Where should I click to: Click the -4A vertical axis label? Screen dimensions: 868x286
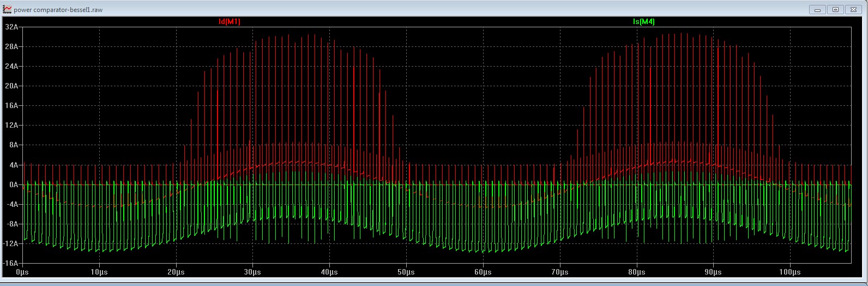click(x=13, y=204)
